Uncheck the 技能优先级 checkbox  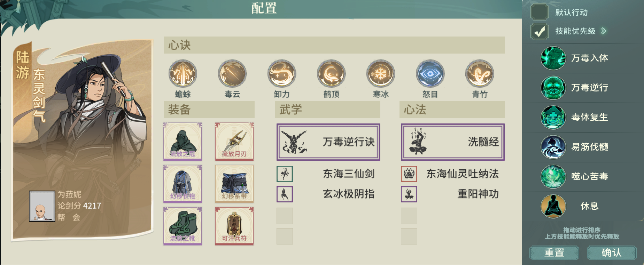pos(540,32)
